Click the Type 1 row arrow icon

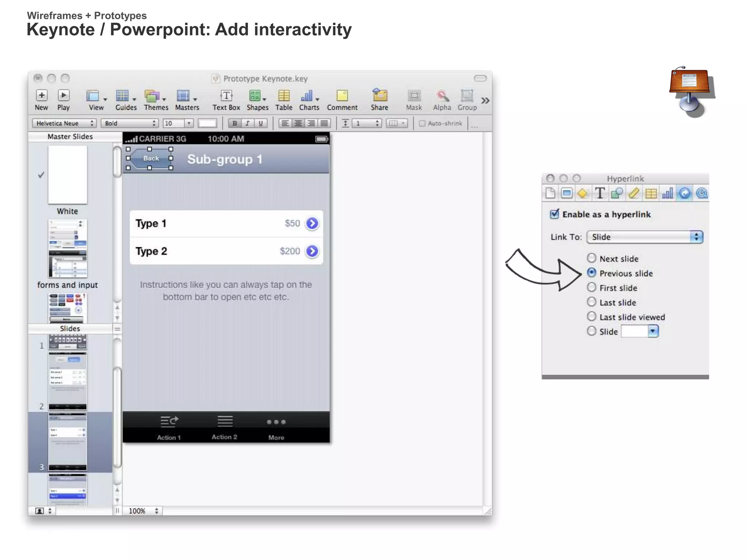click(312, 223)
